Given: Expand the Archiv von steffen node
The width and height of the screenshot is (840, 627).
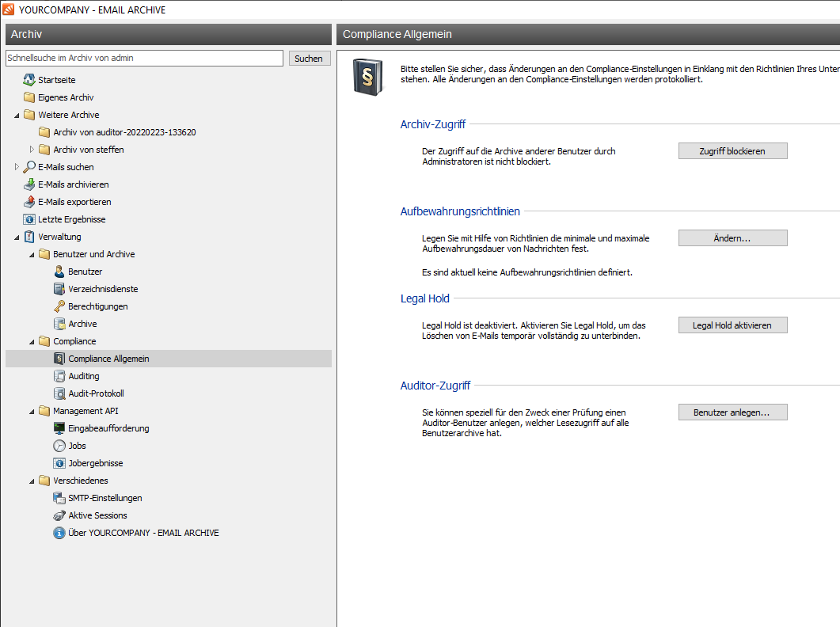Looking at the screenshot, I should click(32, 150).
